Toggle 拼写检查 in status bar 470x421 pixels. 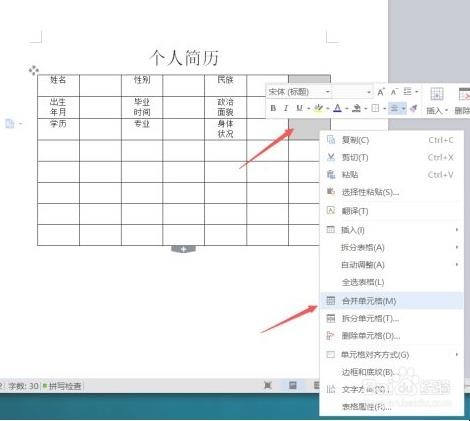[x=62, y=386]
